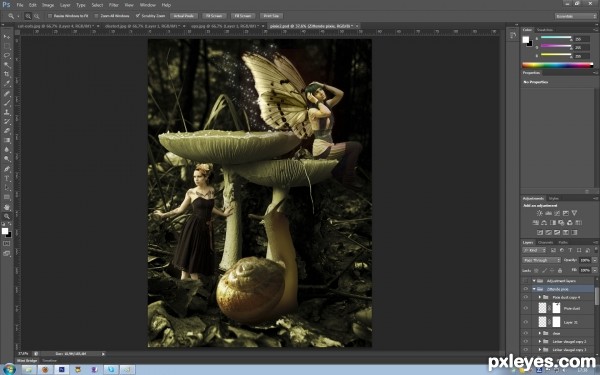
Task: Enable Zoom All Windows checkbox
Action: tap(96, 16)
